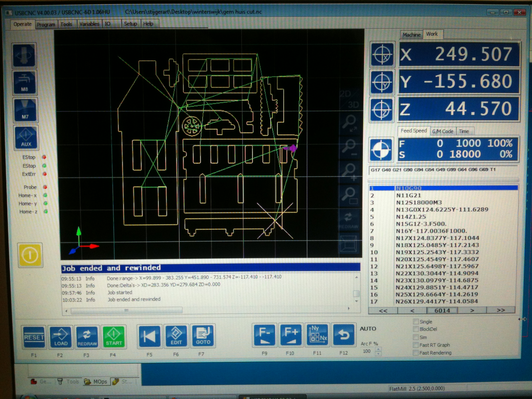The height and width of the screenshot is (399, 532).
Task: Open MOps tab in background window
Action: [x=97, y=382]
